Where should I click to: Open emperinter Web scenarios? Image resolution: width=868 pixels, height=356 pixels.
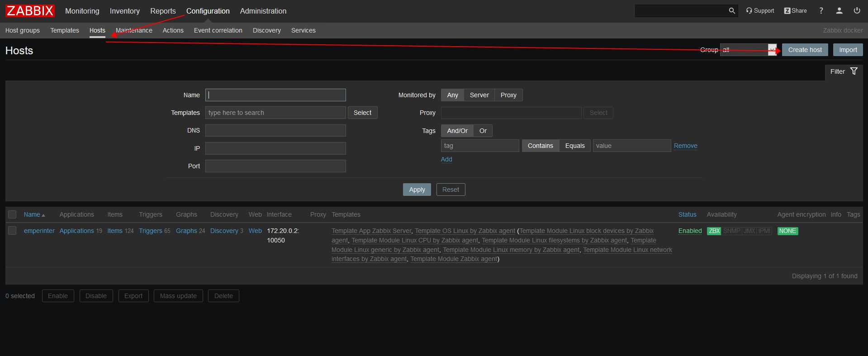click(x=255, y=231)
